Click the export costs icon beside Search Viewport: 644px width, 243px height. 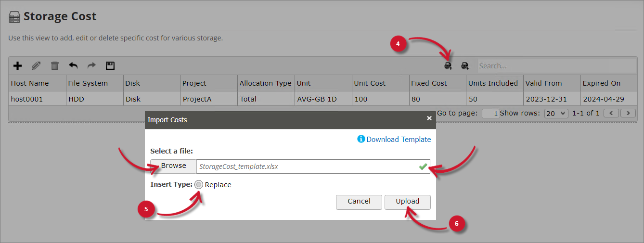[x=464, y=66]
